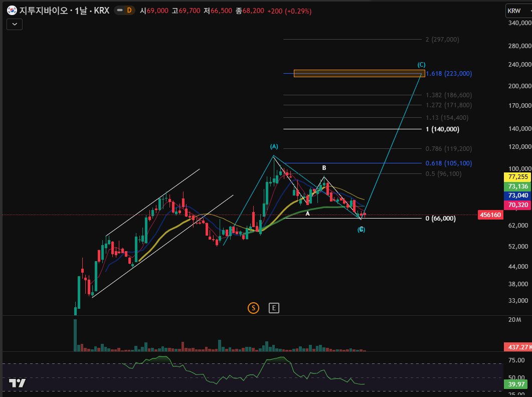Click the 340,000 price axis label
Image resolution: width=532 pixels, height=397 pixels.
pyautogui.click(x=520, y=23)
